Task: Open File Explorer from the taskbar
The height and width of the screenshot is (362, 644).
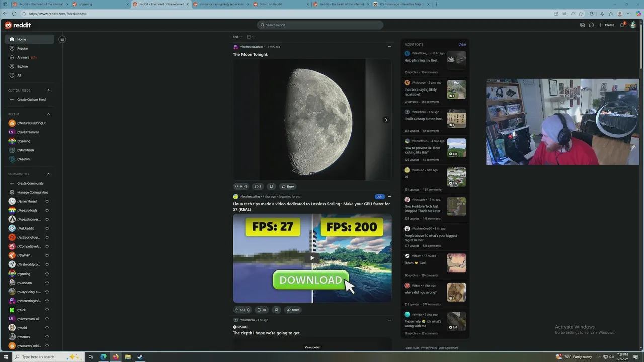Action: pyautogui.click(x=128, y=357)
